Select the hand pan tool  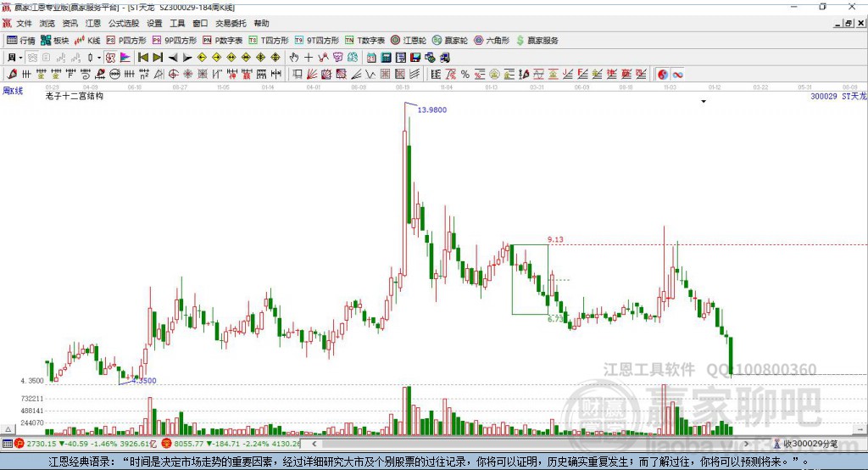pos(294,58)
